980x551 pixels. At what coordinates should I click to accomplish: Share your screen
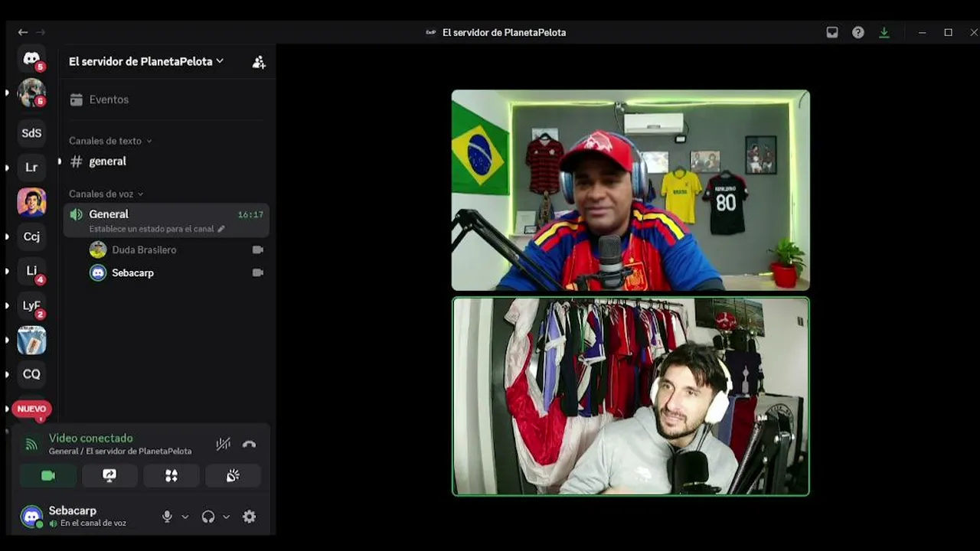coord(109,476)
